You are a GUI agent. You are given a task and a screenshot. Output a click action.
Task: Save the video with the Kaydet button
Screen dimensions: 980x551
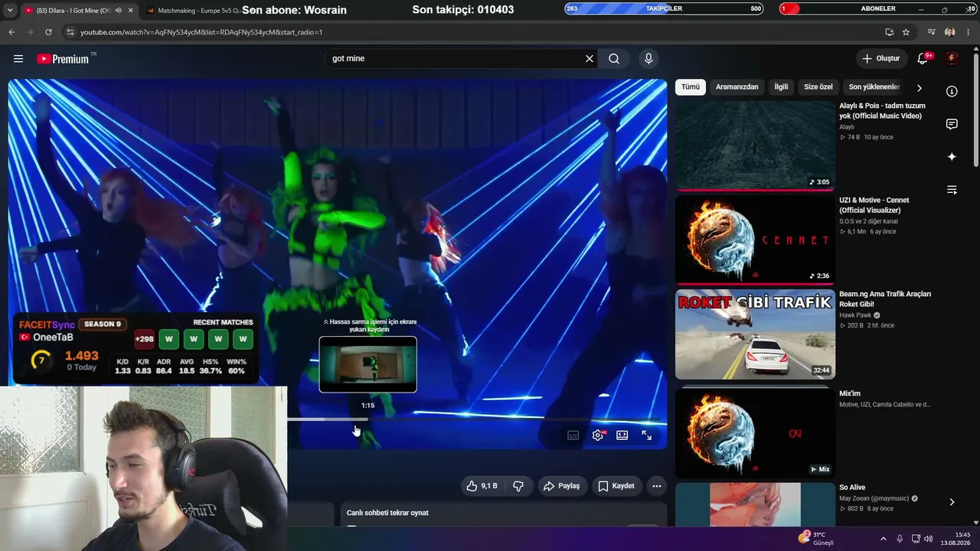(x=616, y=486)
